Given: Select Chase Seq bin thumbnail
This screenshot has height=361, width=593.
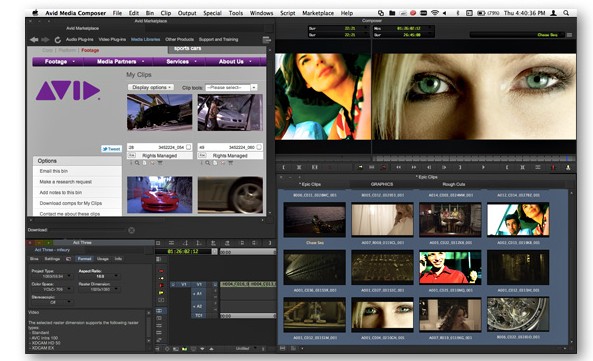Looking at the screenshot, I should (x=314, y=220).
